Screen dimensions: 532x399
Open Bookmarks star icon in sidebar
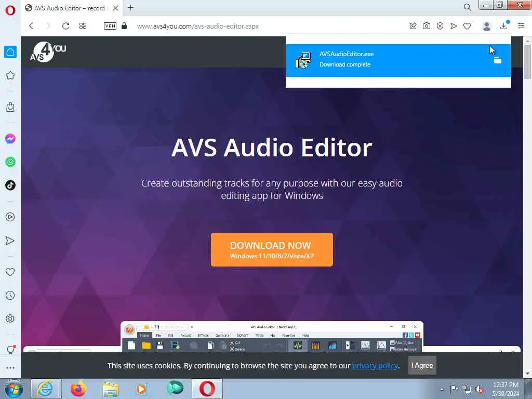coord(10,75)
